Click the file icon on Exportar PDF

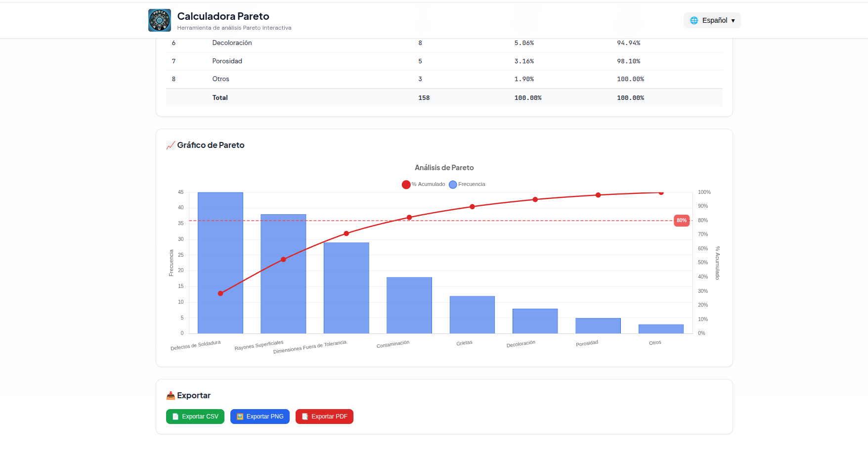305,417
